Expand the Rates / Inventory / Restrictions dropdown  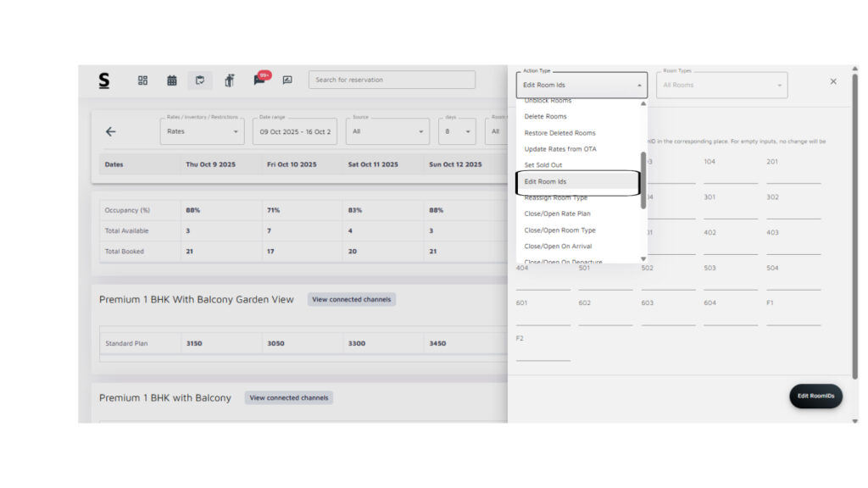202,131
